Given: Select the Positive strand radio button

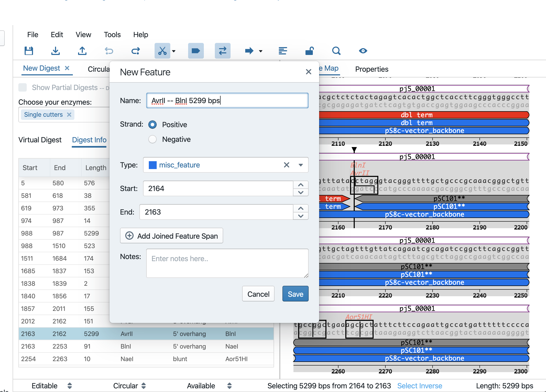Looking at the screenshot, I should (x=152, y=125).
